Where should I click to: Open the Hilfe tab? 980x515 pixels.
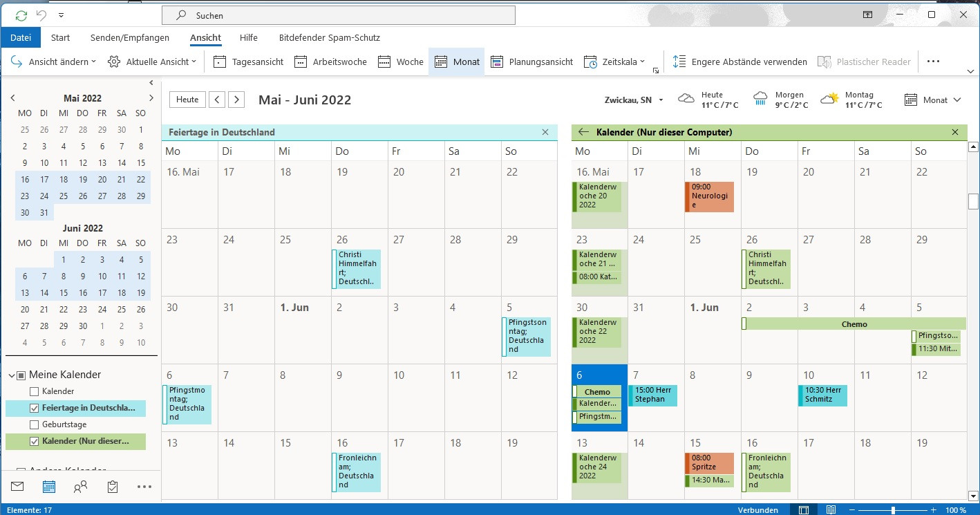(249, 38)
